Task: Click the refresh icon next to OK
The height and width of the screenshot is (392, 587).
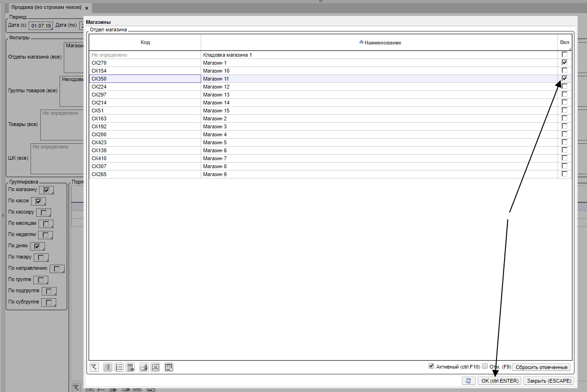Action: coord(468,381)
